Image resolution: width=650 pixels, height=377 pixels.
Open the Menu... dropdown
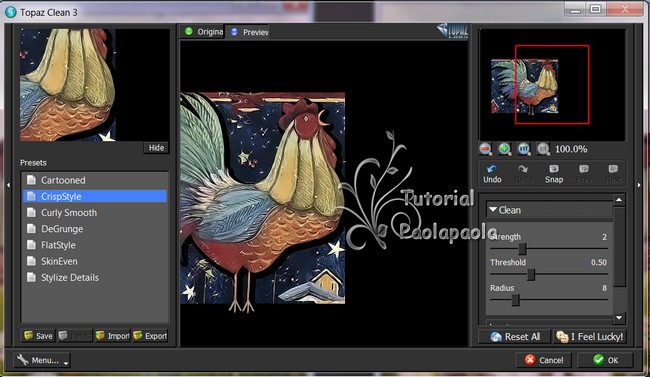click(42, 360)
